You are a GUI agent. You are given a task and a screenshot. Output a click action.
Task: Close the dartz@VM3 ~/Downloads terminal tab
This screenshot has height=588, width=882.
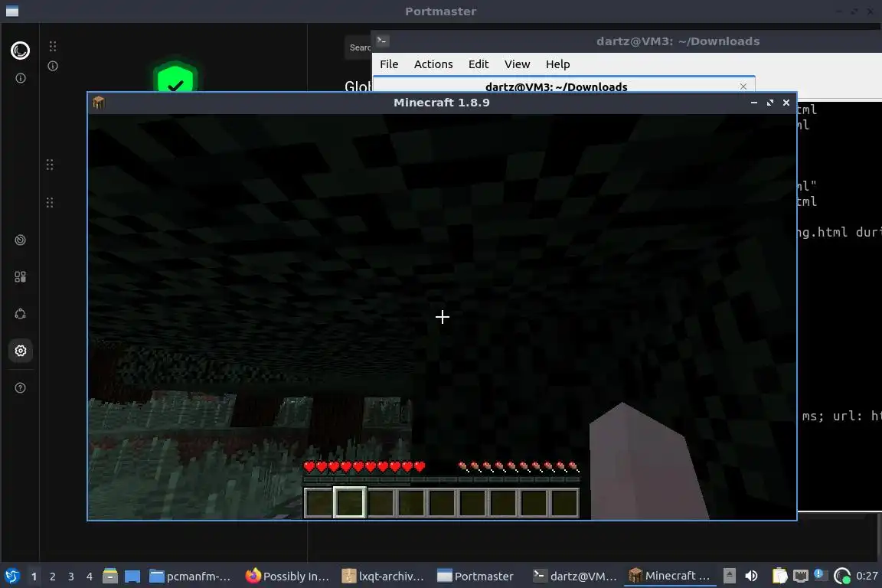743,87
